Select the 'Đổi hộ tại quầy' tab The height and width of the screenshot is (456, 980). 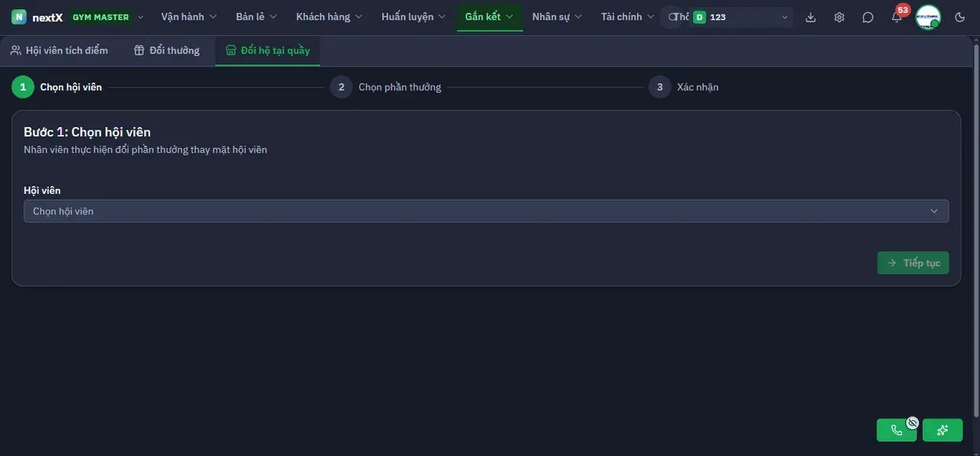pos(268,51)
